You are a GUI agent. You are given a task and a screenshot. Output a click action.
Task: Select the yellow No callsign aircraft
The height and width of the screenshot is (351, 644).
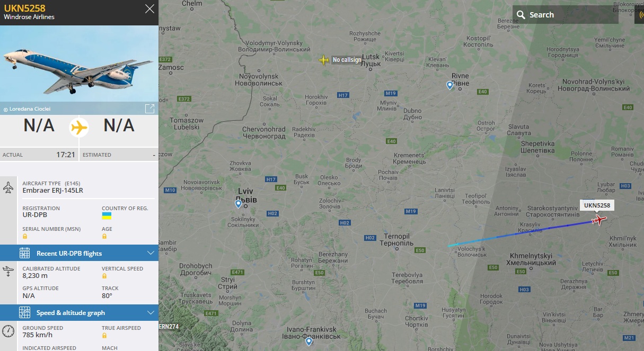tap(324, 60)
